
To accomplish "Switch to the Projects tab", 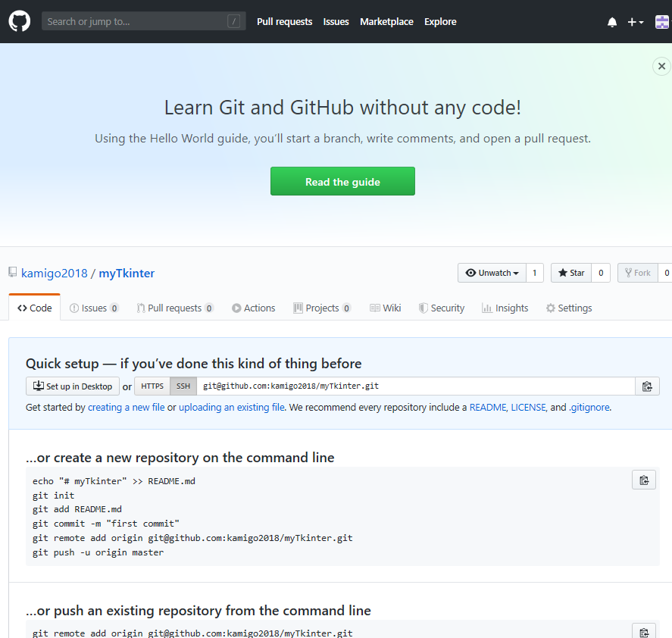I will (322, 308).
